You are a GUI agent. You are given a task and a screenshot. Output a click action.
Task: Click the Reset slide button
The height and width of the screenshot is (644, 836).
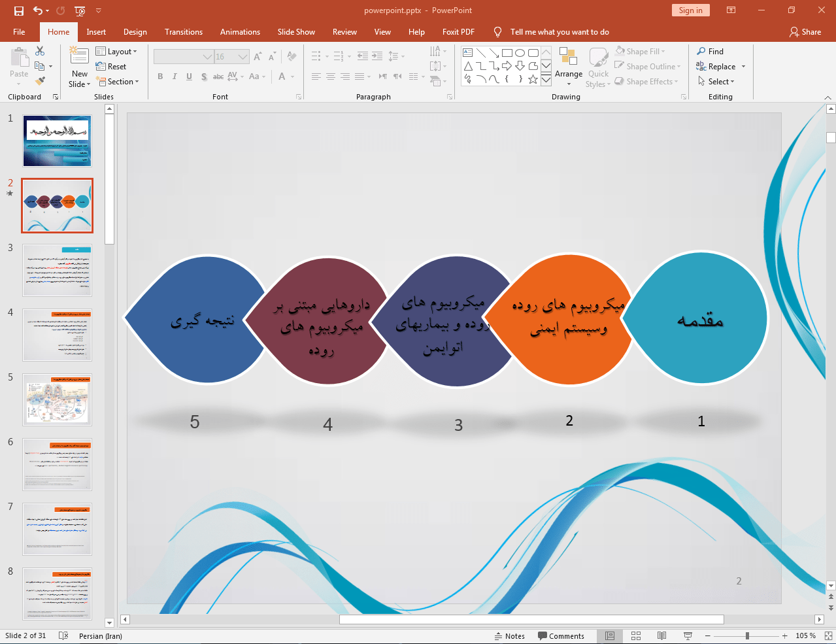pos(111,66)
